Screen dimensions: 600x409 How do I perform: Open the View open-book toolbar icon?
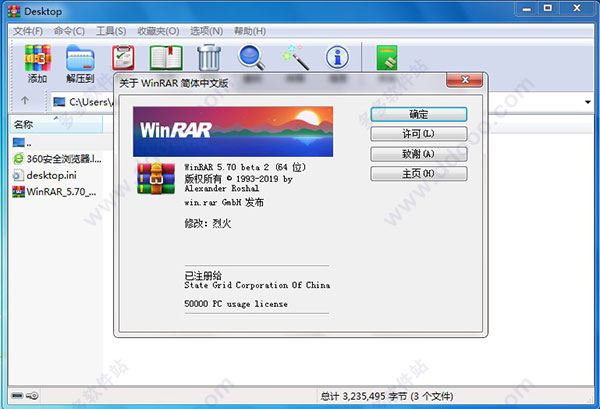click(166, 57)
